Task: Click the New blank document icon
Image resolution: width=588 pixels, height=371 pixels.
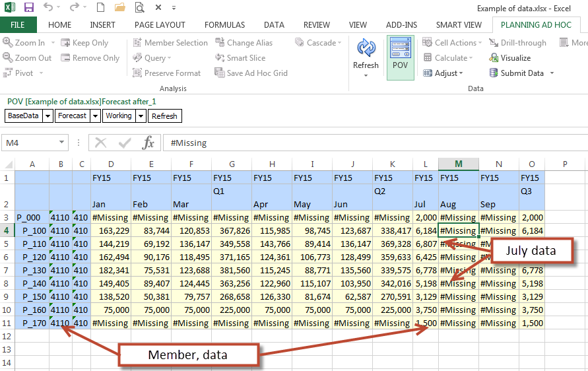Action: point(100,7)
